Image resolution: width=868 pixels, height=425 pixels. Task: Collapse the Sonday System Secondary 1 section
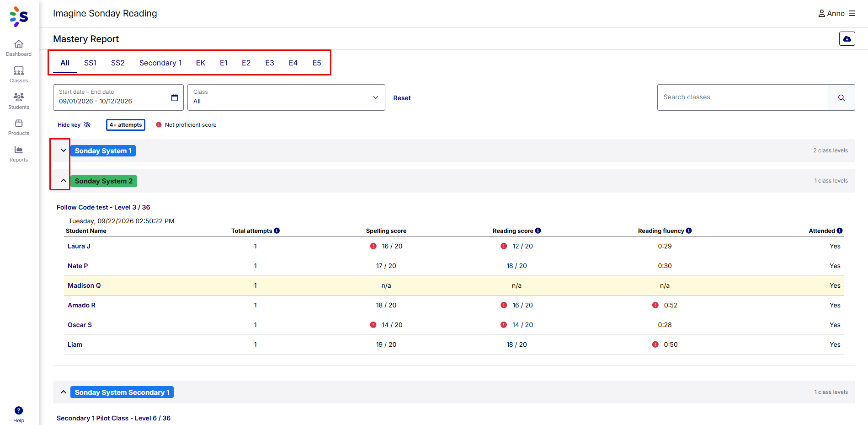[64, 392]
